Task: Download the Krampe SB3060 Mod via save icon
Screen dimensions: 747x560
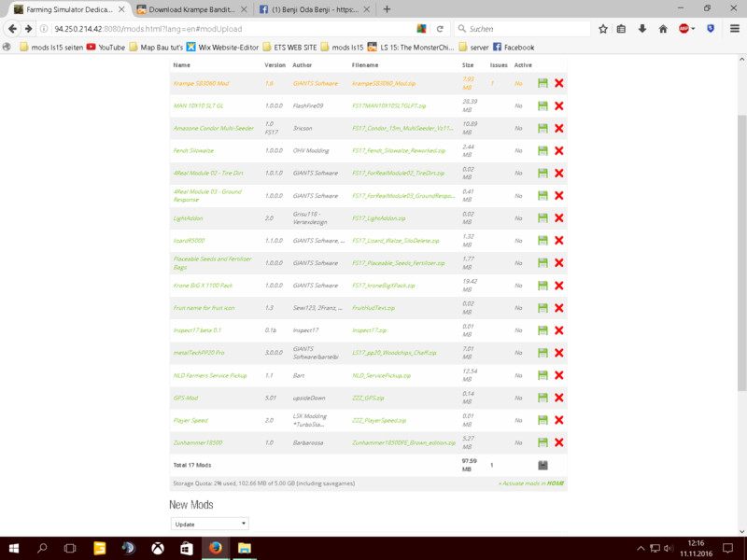Action: coord(543,83)
